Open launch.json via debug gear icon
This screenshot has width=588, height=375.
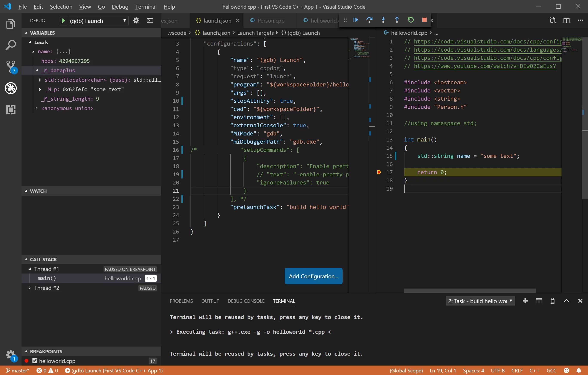(136, 20)
